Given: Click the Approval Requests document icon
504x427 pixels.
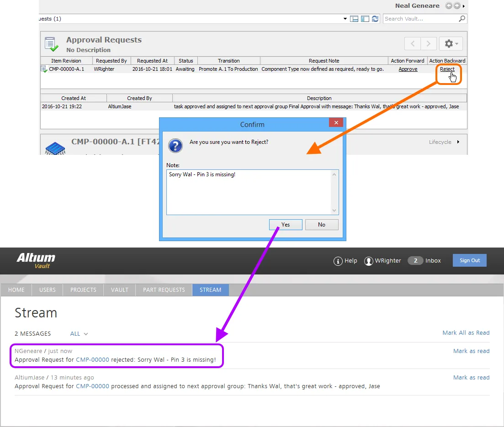Looking at the screenshot, I should pyautogui.click(x=52, y=44).
